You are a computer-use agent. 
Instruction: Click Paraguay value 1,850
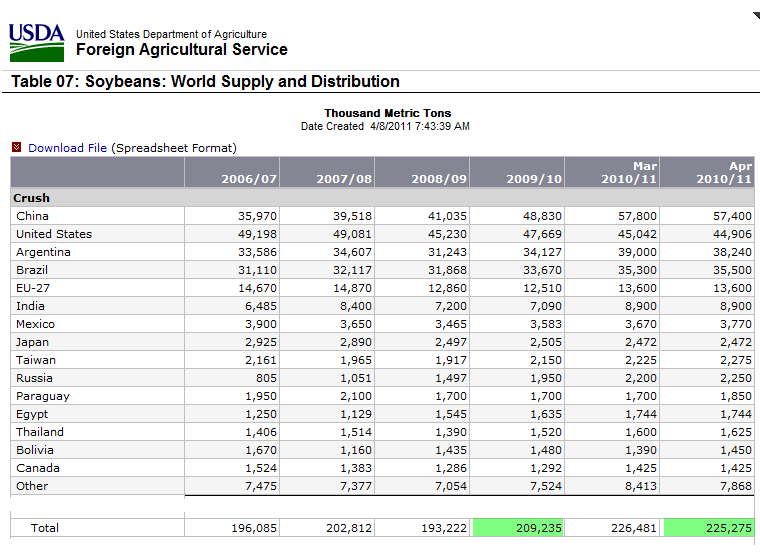point(736,396)
